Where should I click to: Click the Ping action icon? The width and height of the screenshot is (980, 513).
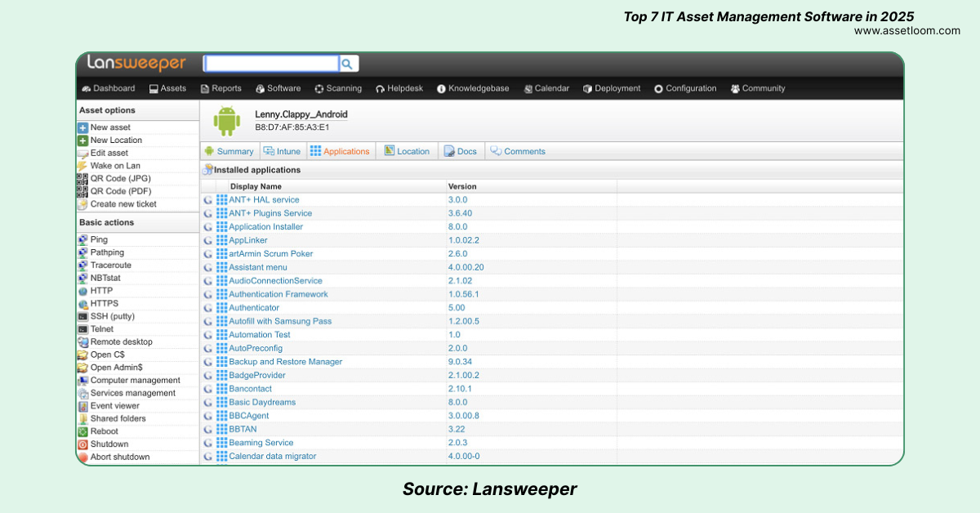click(x=82, y=240)
